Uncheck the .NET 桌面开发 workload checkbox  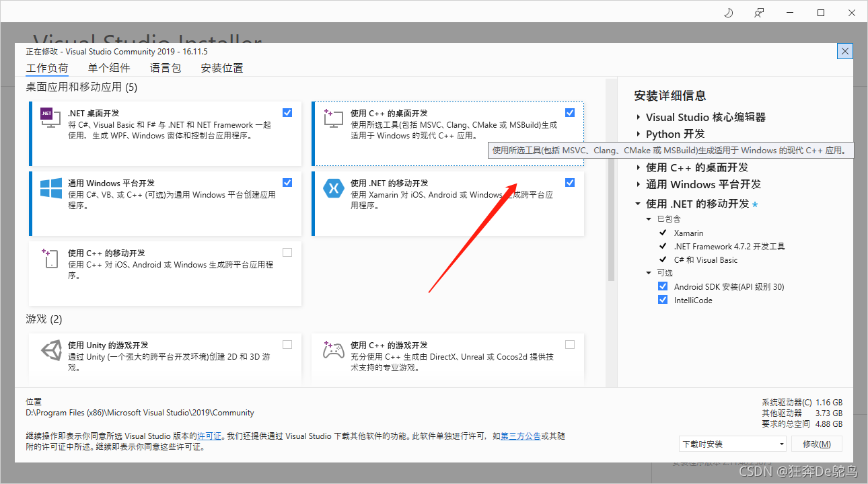point(287,112)
